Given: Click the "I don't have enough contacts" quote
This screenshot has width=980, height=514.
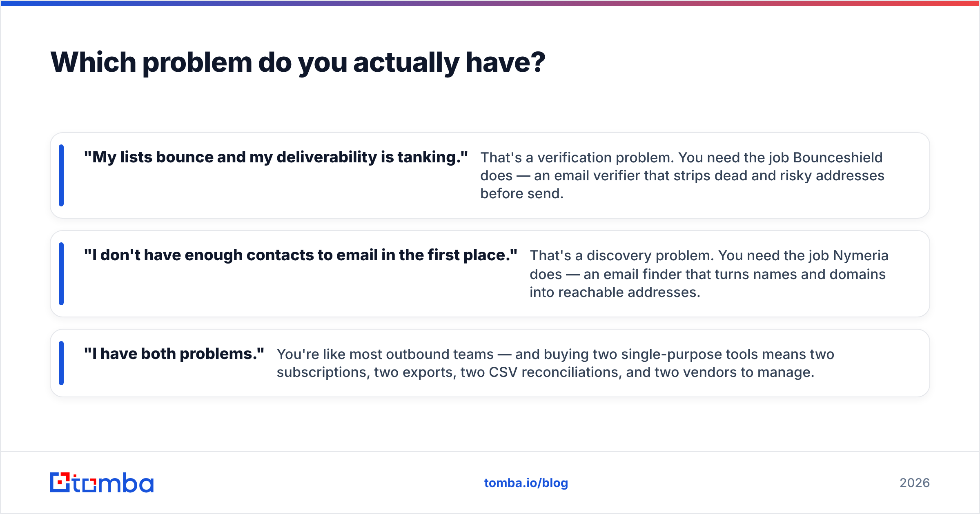Looking at the screenshot, I should [x=301, y=255].
